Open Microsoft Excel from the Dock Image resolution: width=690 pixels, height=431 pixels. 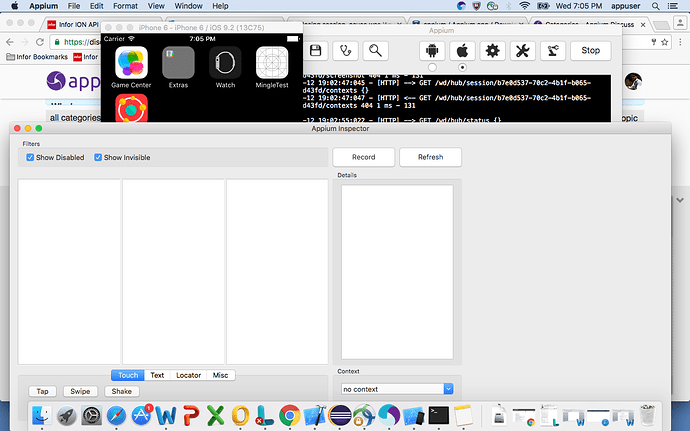click(x=215, y=415)
